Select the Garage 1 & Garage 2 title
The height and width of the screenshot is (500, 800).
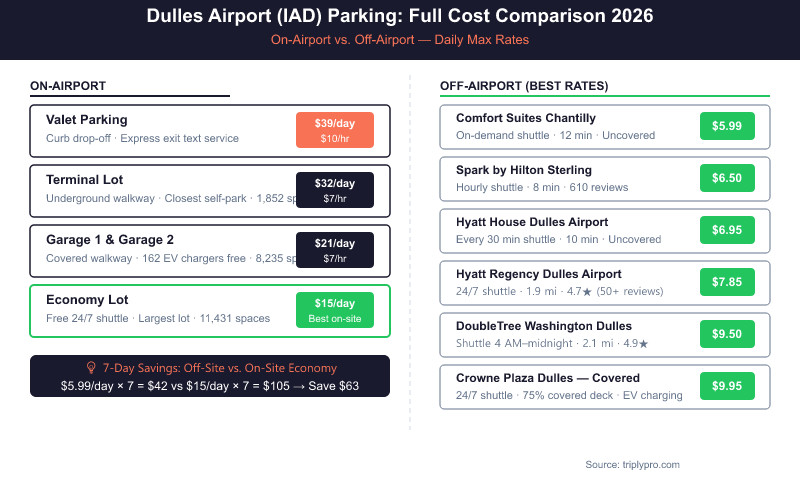pyautogui.click(x=110, y=240)
